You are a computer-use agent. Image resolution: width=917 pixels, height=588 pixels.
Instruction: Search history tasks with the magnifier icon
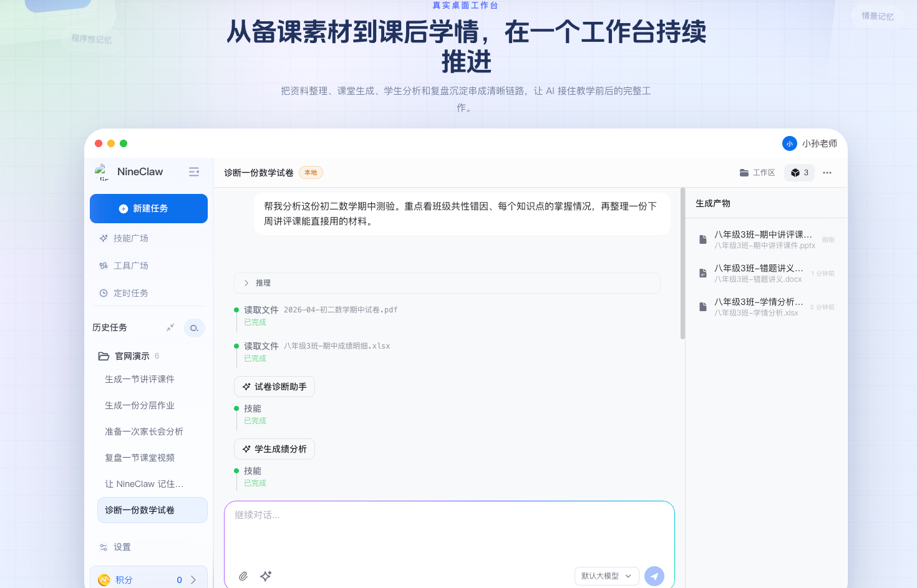(195, 328)
